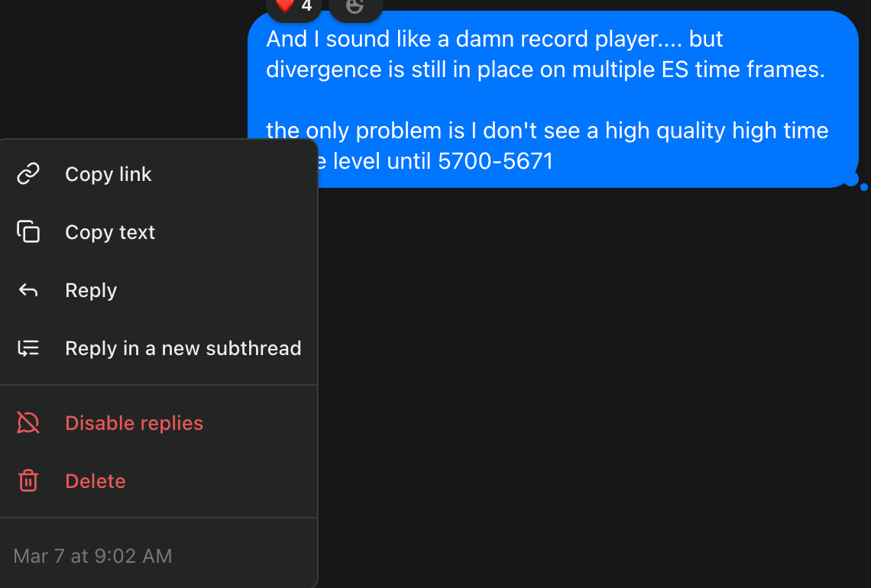Image resolution: width=871 pixels, height=588 pixels.
Task: Click the Mar 7 at 9:02 AM timestamp
Action: coord(92,556)
